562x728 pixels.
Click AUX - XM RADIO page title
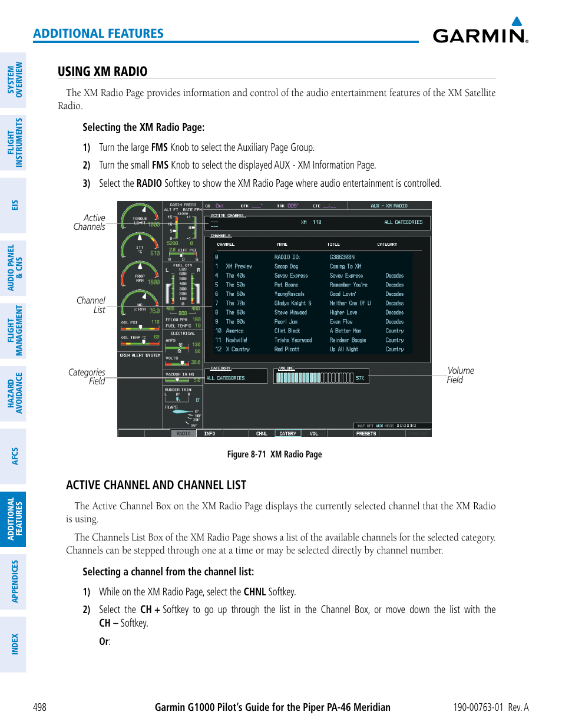(x=389, y=206)
